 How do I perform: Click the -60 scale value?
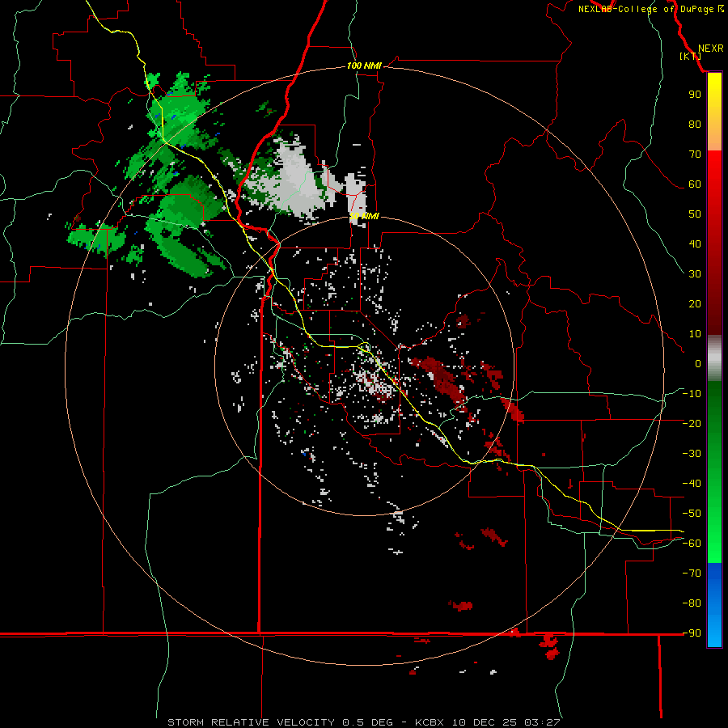692,544
